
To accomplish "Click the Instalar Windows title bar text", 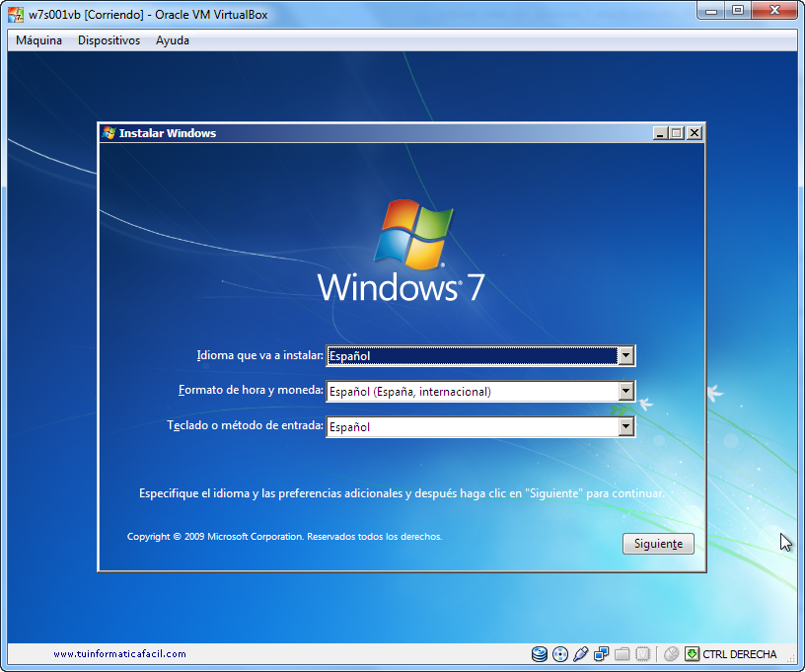I will pos(168,133).
